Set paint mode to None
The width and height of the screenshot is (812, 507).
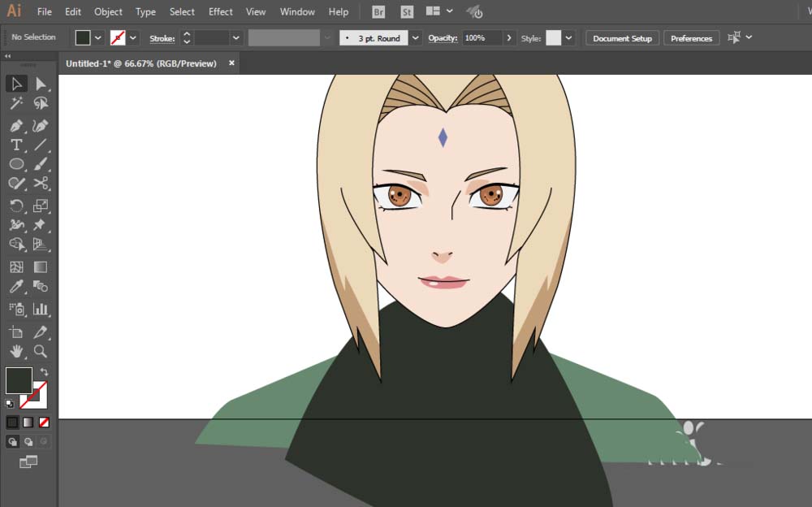pos(44,422)
